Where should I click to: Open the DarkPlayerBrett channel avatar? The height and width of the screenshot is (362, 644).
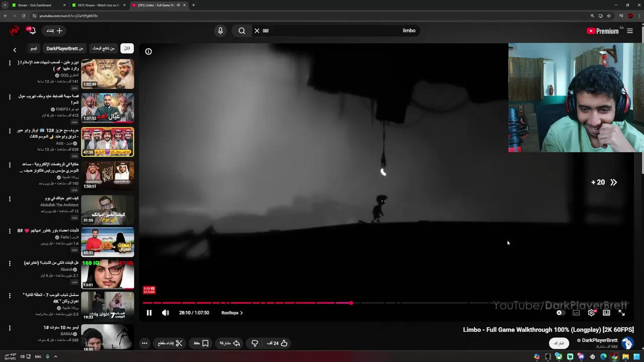(x=627, y=343)
